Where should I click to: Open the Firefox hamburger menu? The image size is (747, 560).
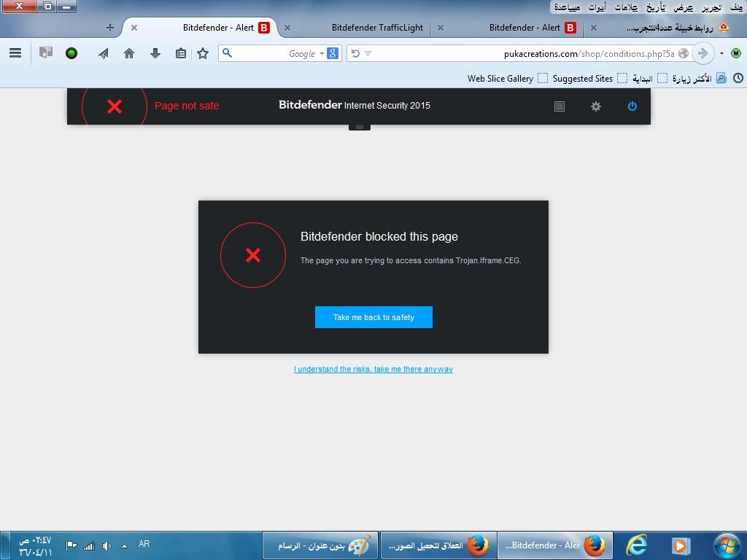pos(15,52)
